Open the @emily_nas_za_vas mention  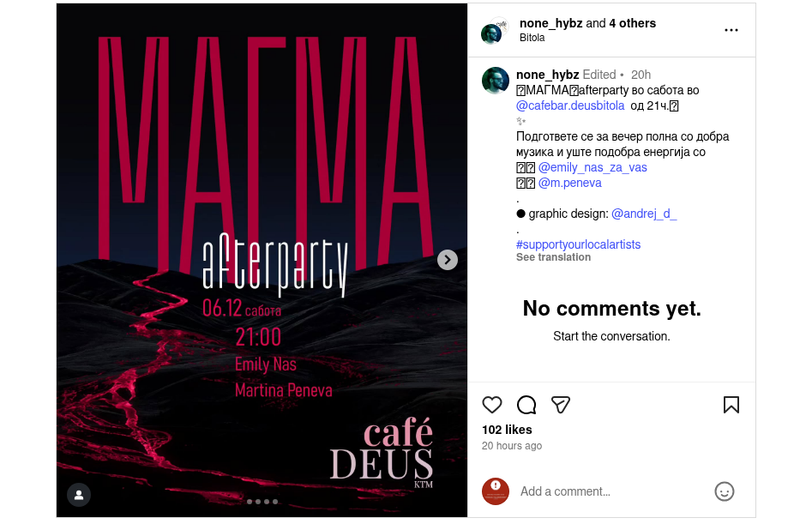pyautogui.click(x=592, y=167)
